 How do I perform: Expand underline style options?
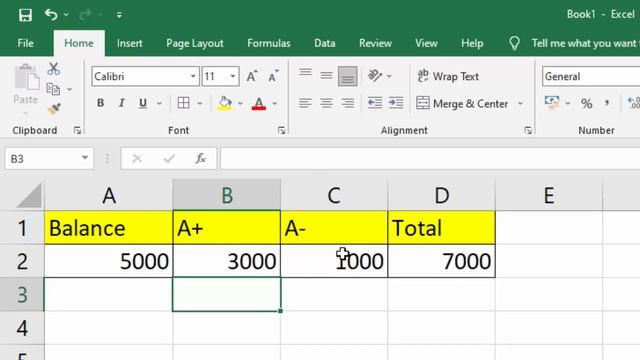(x=159, y=104)
